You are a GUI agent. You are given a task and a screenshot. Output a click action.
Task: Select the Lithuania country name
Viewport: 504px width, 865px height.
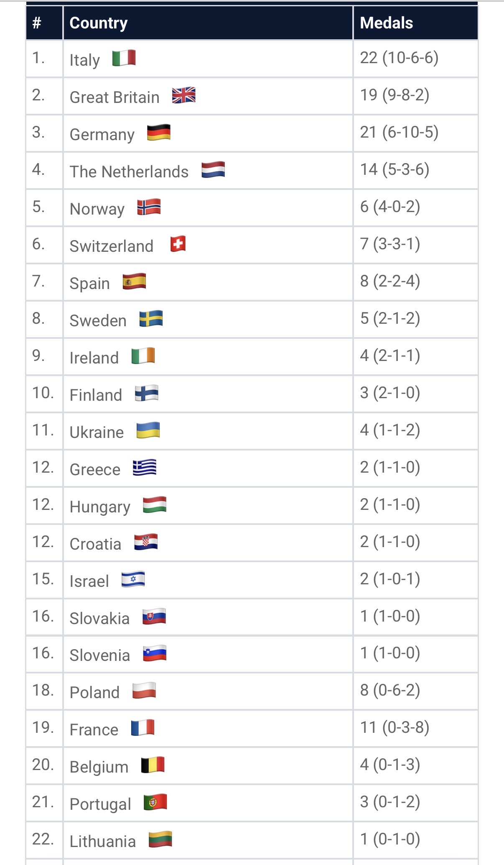tap(103, 841)
